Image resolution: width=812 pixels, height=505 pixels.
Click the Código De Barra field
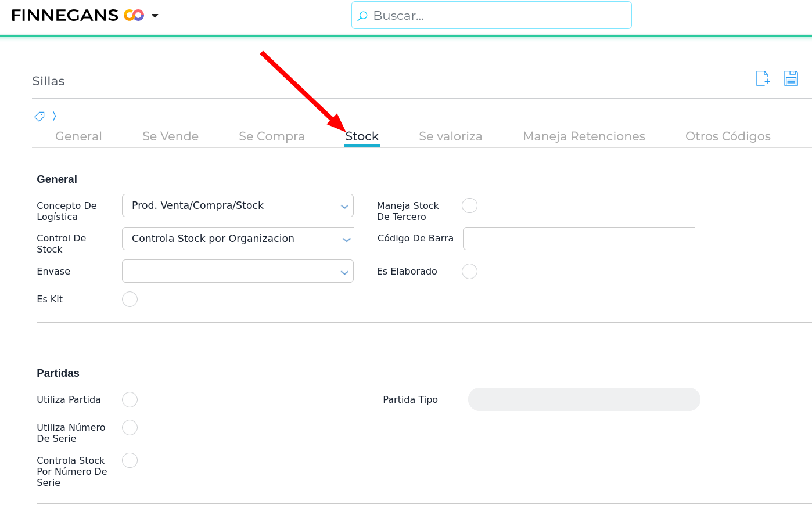579,239
